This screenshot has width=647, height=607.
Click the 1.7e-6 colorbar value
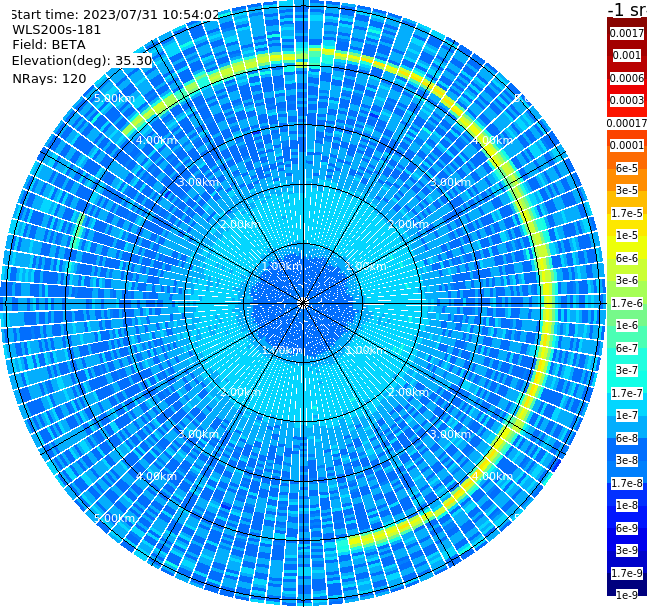pyautogui.click(x=627, y=303)
